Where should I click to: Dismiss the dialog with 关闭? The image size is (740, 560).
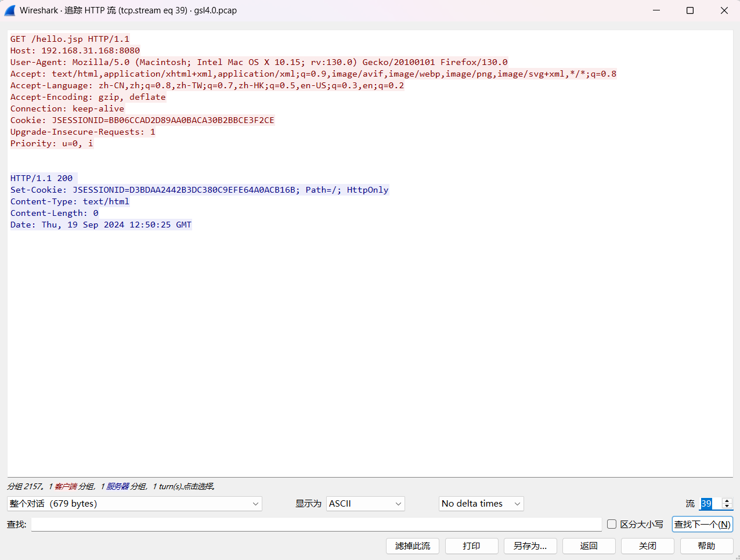pyautogui.click(x=647, y=546)
